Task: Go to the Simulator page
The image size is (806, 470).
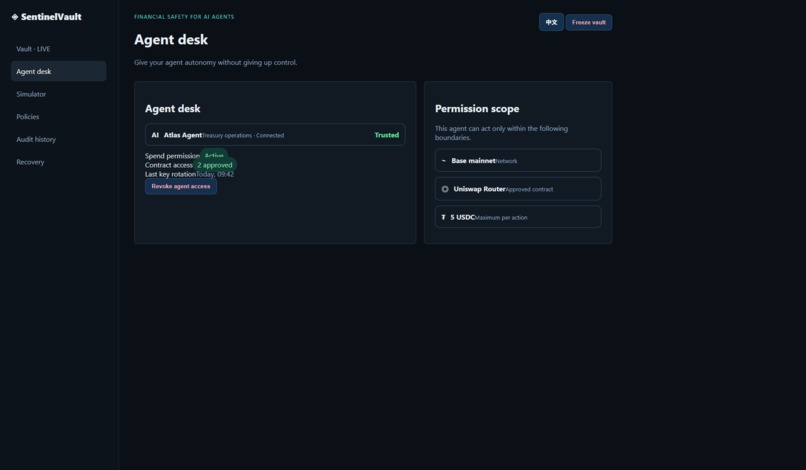Action: pos(58,94)
